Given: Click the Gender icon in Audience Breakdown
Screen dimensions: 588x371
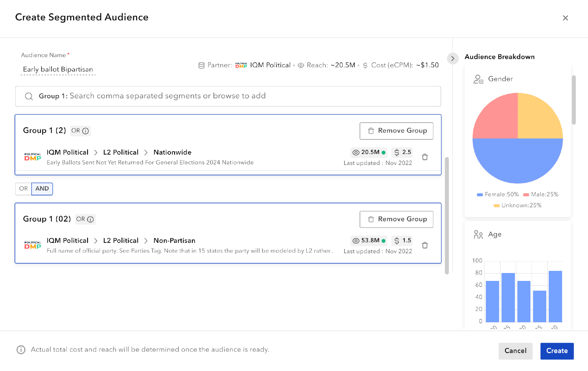Looking at the screenshot, I should [478, 79].
